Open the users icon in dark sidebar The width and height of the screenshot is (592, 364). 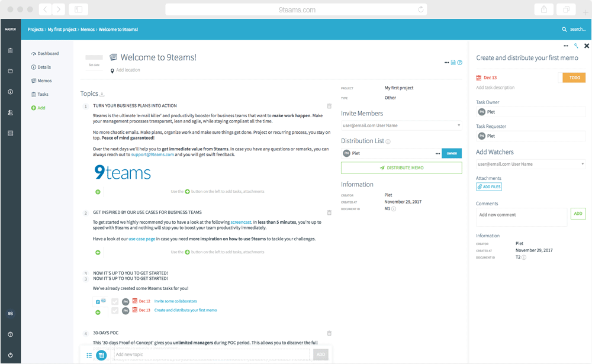(11, 112)
